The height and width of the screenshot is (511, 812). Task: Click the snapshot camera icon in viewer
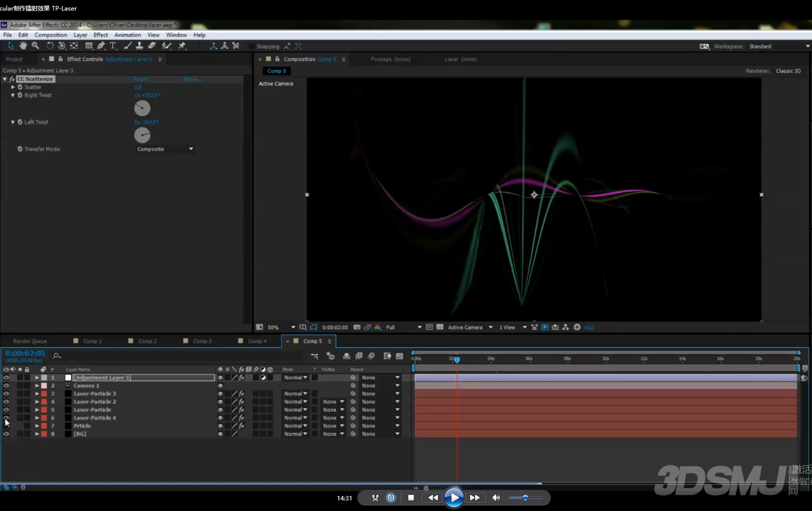click(357, 327)
